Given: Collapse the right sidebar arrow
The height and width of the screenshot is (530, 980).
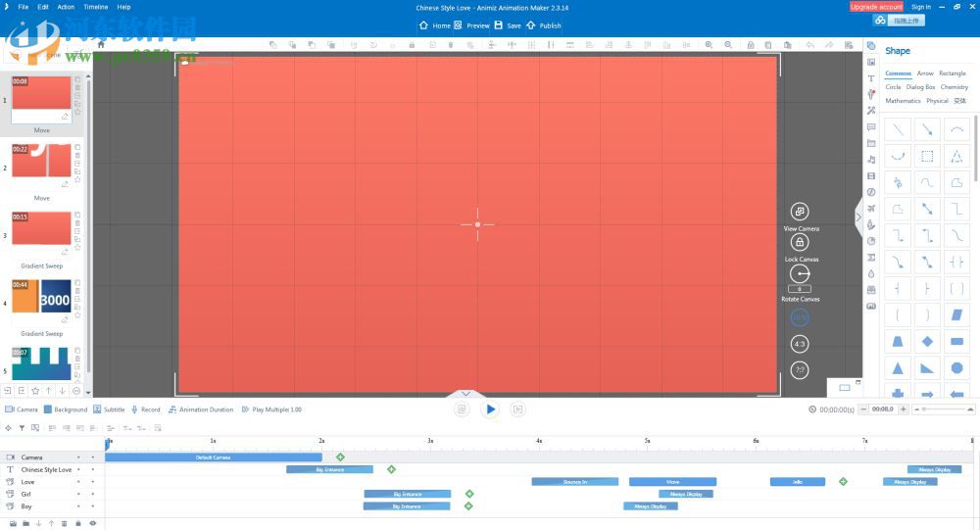Looking at the screenshot, I should coord(858,217).
